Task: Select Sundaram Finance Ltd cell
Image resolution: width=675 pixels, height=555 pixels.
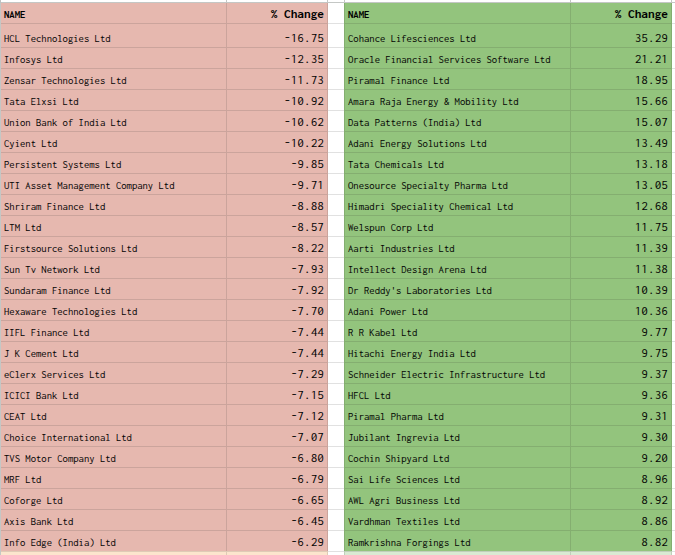Action: click(x=113, y=291)
